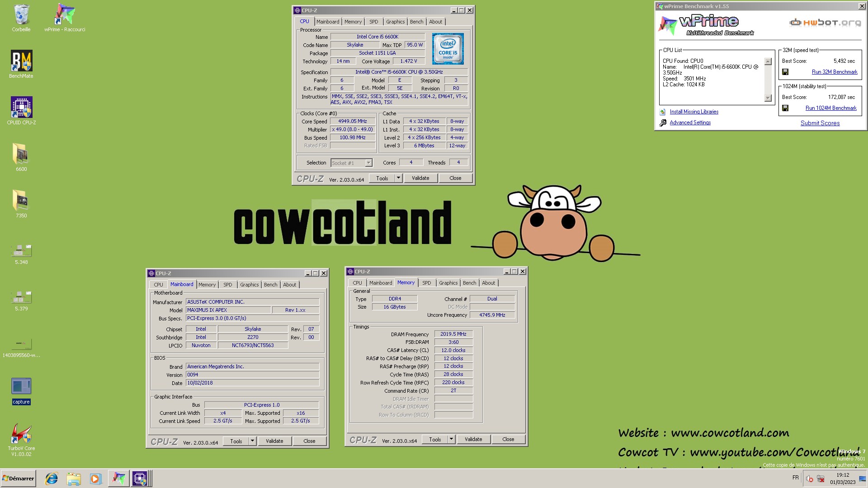Select the capture desktop icon
Screen dimensions: 868x488
[x=21, y=391]
